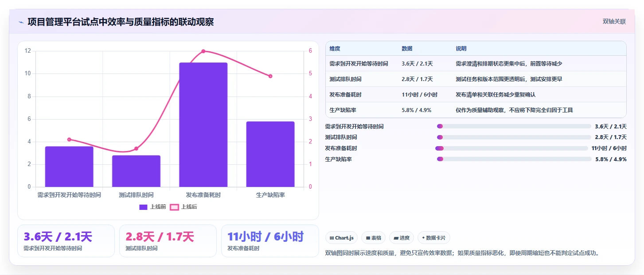The height and width of the screenshot is (275, 644).
Task: Click table cell 3.6天 / 2.1天
Action: [417, 64]
